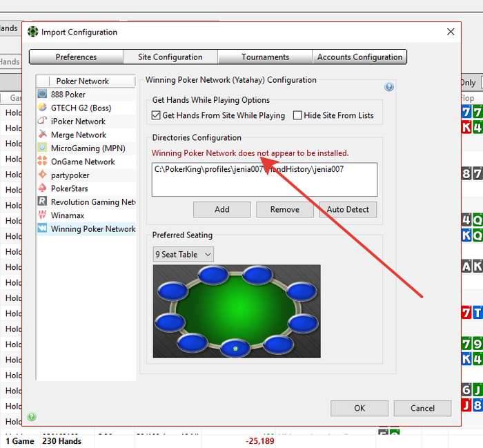Select the iPoker Network icon
The width and height of the screenshot is (483, 448).
[42, 121]
